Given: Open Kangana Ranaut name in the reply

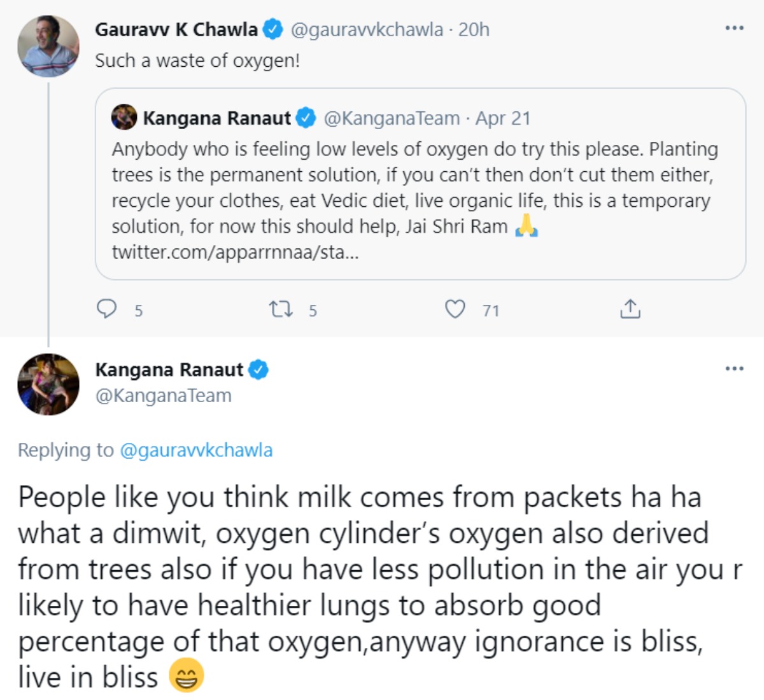Looking at the screenshot, I should (169, 370).
